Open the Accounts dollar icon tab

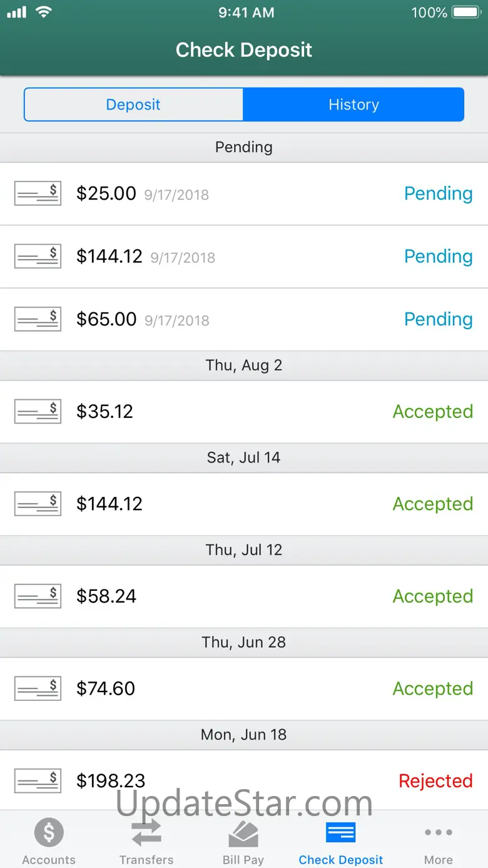(49, 832)
